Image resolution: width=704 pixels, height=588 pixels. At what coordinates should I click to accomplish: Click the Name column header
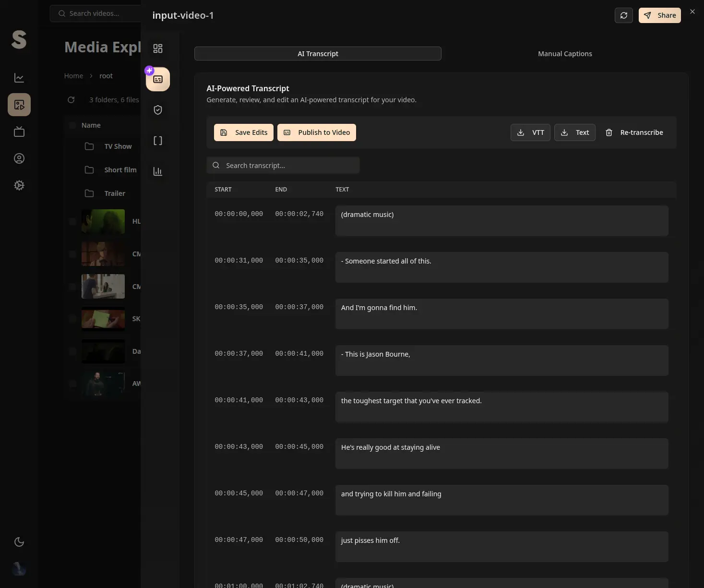point(91,125)
